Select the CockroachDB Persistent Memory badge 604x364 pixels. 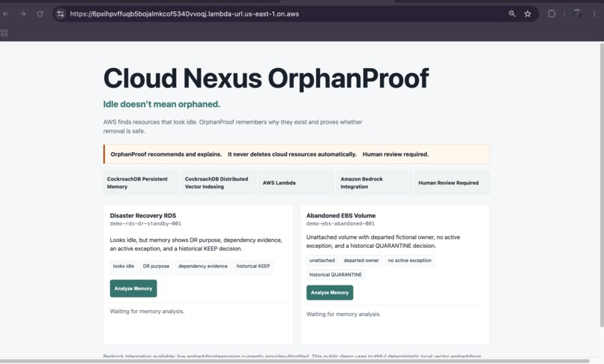point(141,183)
